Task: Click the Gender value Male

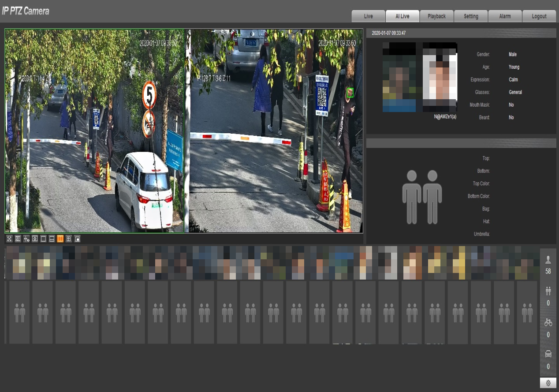Action: click(513, 55)
